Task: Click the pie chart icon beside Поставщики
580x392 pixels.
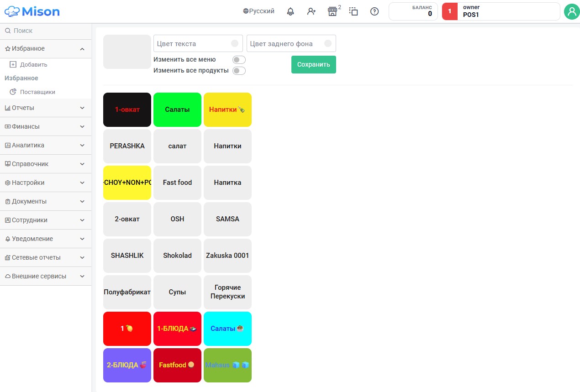Action: 13,92
